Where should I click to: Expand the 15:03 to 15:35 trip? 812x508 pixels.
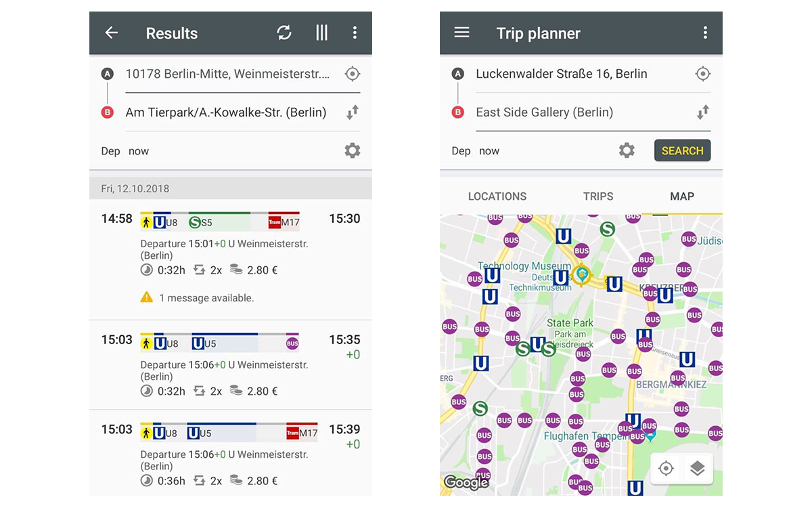(231, 365)
